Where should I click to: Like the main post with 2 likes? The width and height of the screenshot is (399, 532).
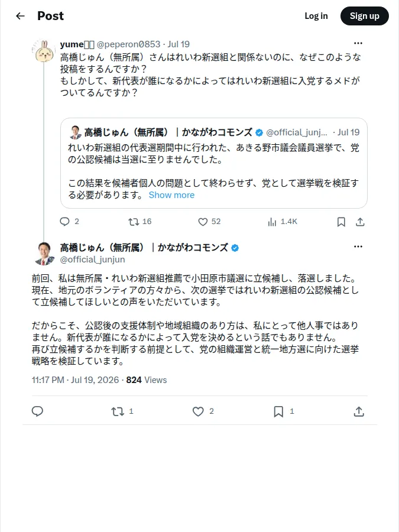(x=198, y=411)
